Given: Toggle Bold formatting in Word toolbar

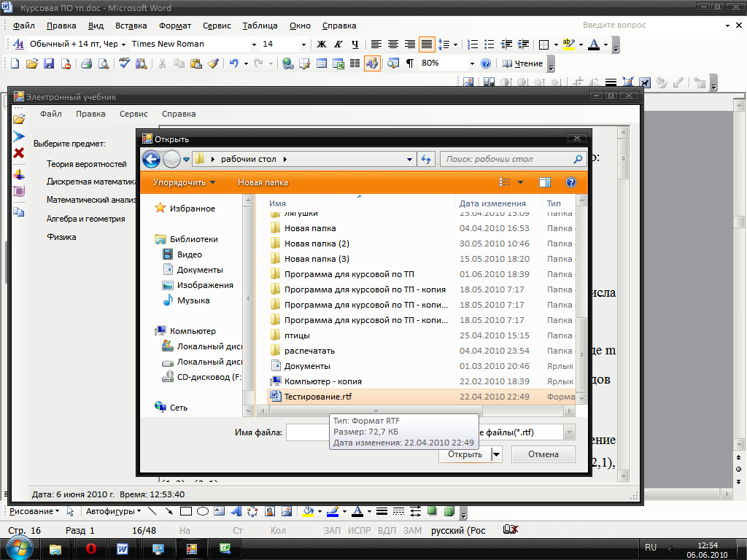Looking at the screenshot, I should [322, 44].
